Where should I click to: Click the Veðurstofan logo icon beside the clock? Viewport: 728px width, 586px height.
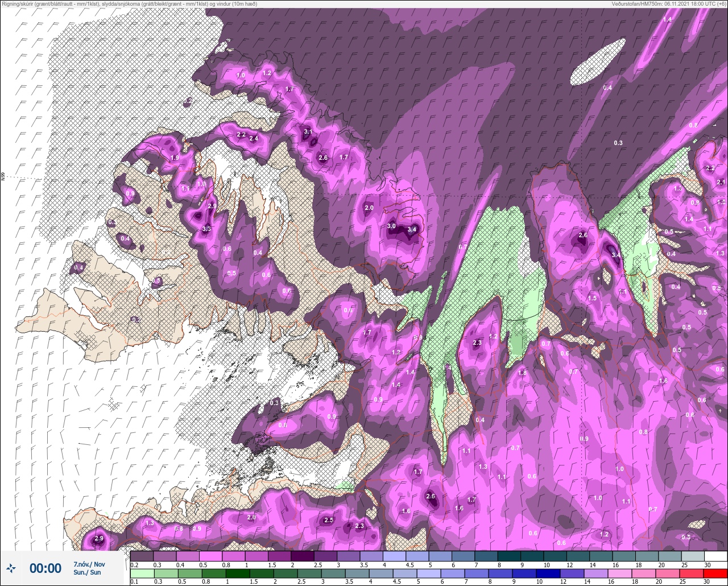click(x=11, y=568)
